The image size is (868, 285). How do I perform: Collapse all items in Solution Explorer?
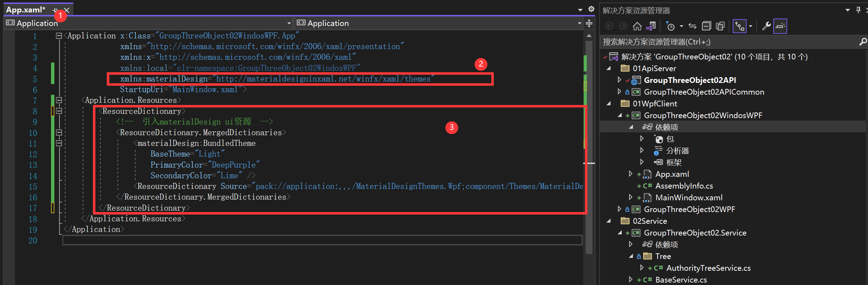pos(706,26)
